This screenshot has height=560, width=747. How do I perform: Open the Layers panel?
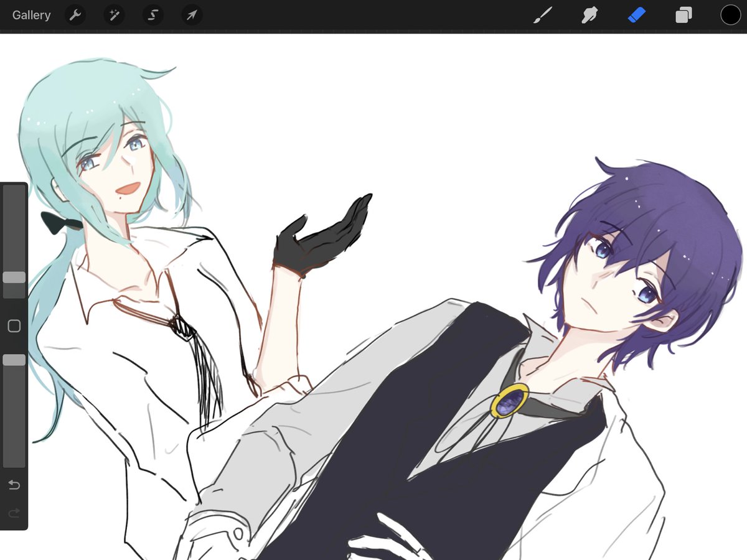click(x=684, y=15)
